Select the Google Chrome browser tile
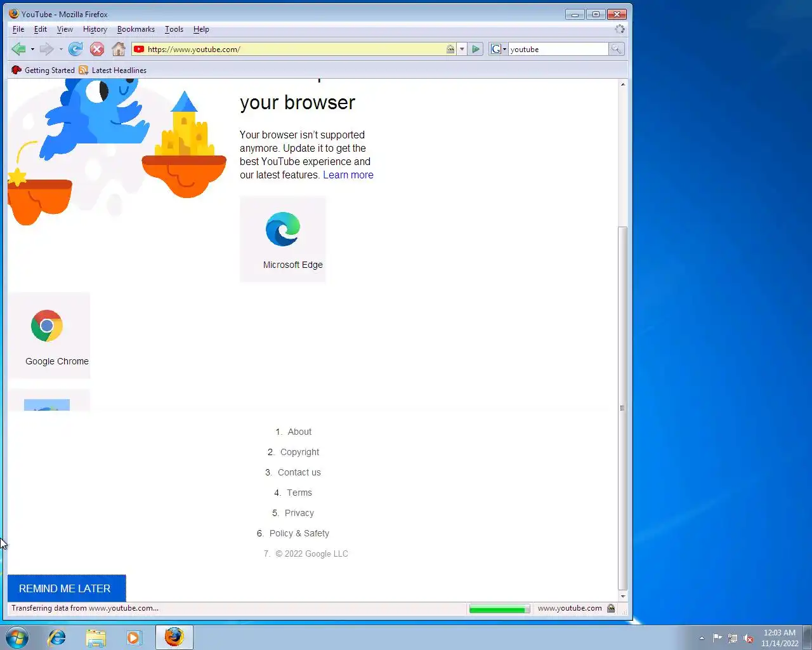 (49, 335)
